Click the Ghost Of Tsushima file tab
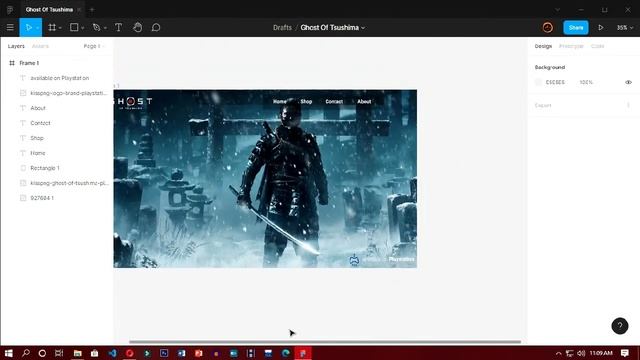640x360 pixels. [x=49, y=9]
